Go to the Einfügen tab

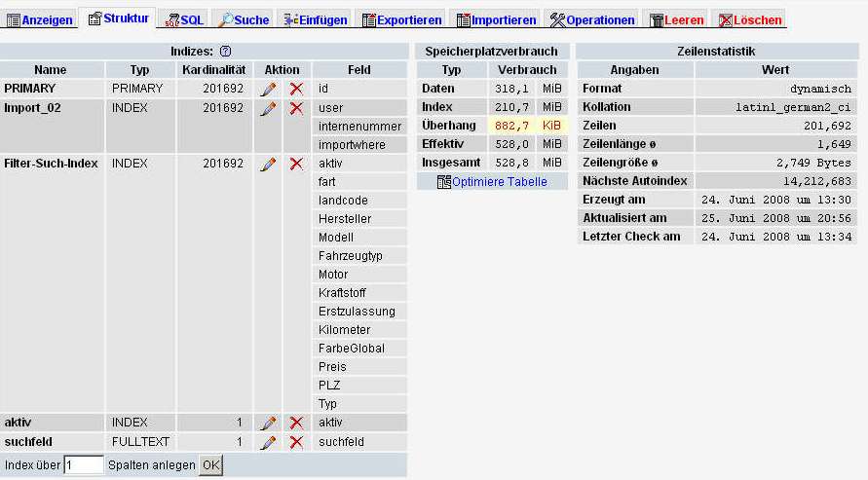pos(314,19)
